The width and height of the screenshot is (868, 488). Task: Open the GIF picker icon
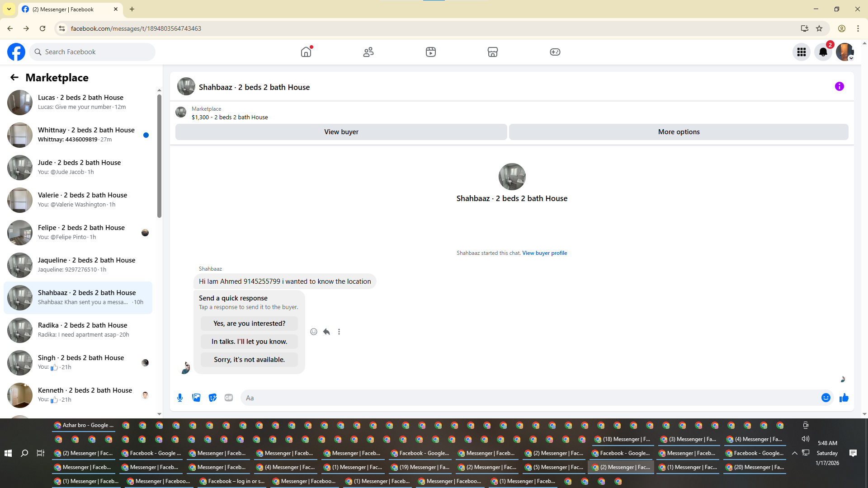tap(229, 398)
